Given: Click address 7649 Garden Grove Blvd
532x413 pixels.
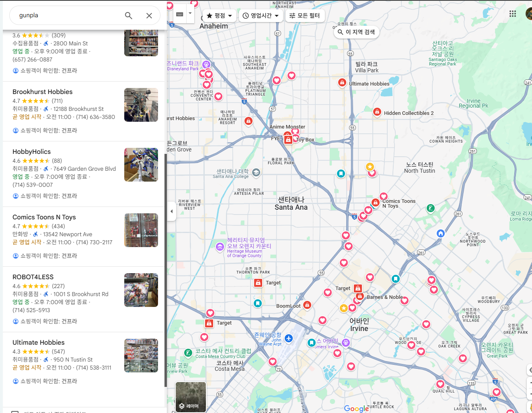Looking at the screenshot, I should (84, 169).
